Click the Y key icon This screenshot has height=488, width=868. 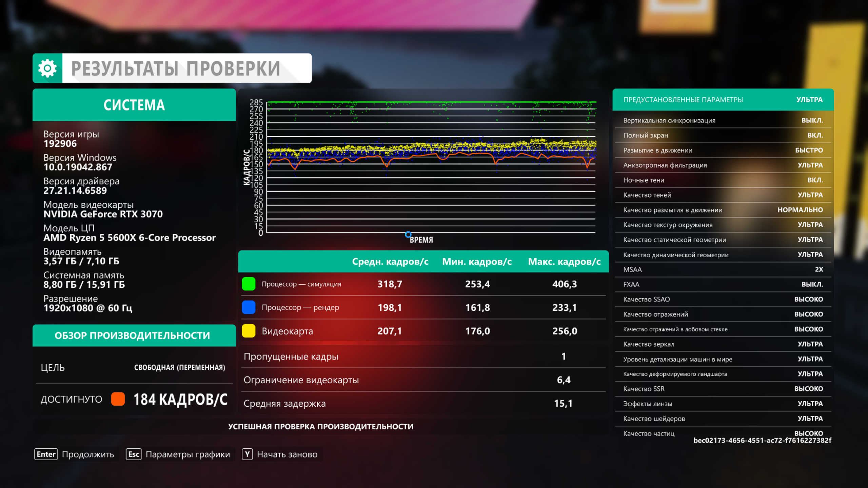click(x=247, y=454)
